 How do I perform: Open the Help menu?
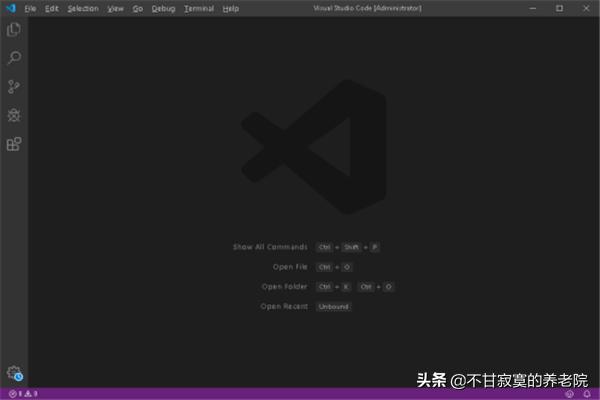click(x=231, y=8)
